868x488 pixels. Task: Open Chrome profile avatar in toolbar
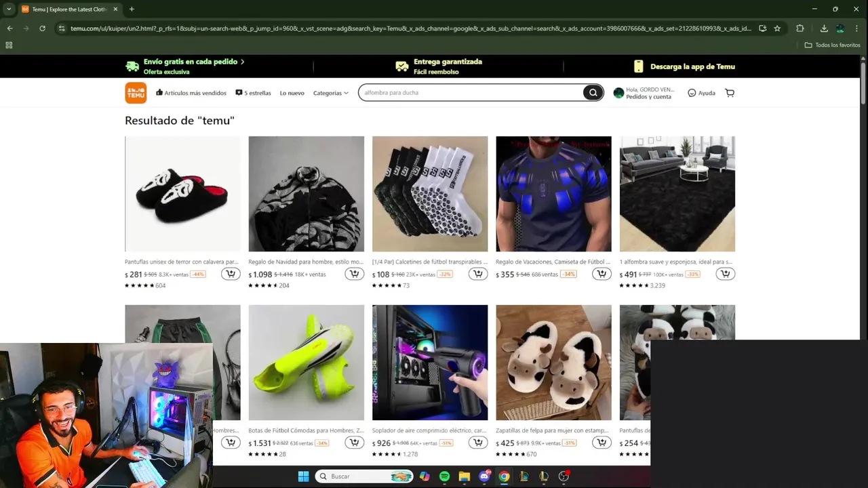click(x=840, y=28)
